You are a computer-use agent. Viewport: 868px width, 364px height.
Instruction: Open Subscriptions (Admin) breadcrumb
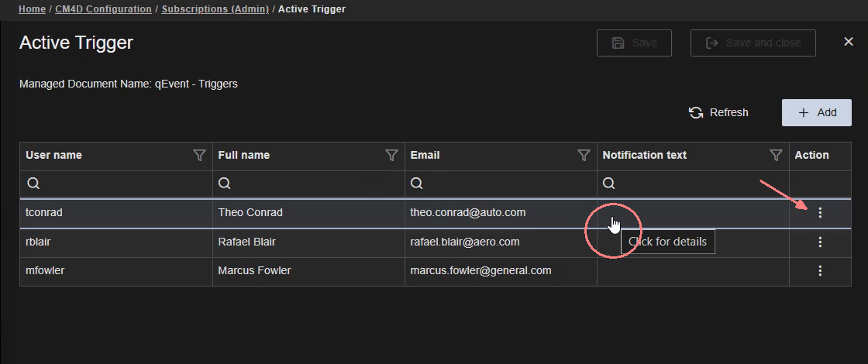pos(215,9)
